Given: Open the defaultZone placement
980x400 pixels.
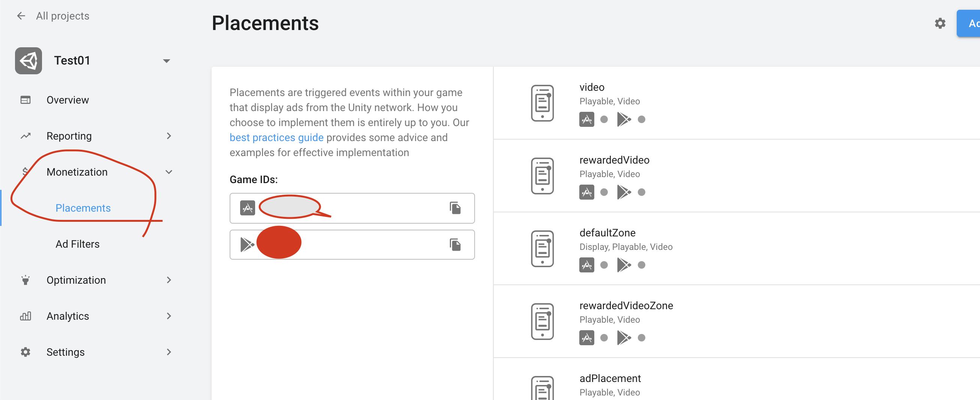Looking at the screenshot, I should coord(607,233).
